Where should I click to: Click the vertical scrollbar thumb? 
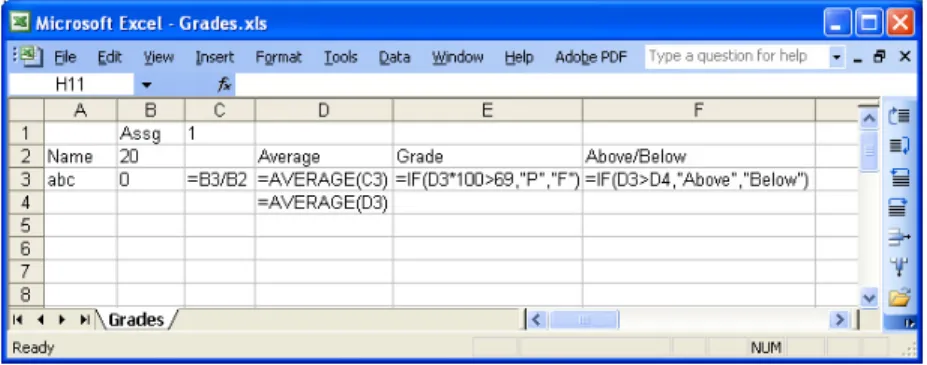[x=869, y=151]
